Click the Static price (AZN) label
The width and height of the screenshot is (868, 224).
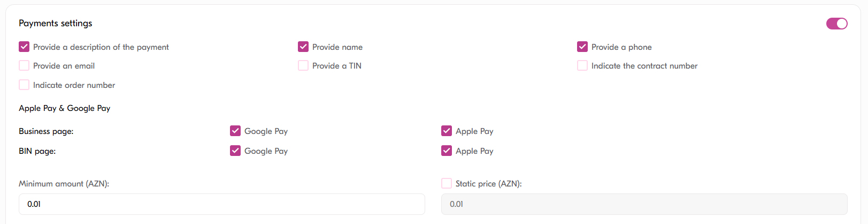(x=488, y=184)
